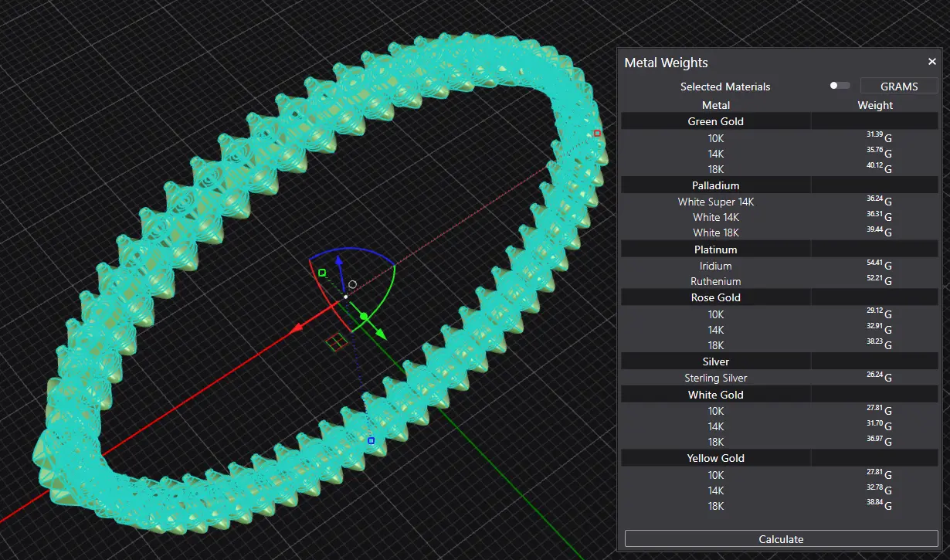Click the blue Z-axis gumball arrow

[x=338, y=261]
